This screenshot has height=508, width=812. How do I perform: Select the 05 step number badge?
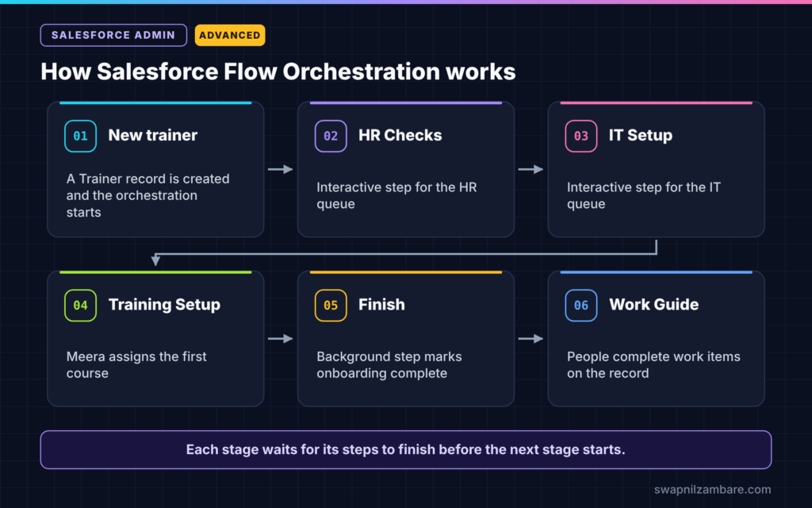click(331, 306)
